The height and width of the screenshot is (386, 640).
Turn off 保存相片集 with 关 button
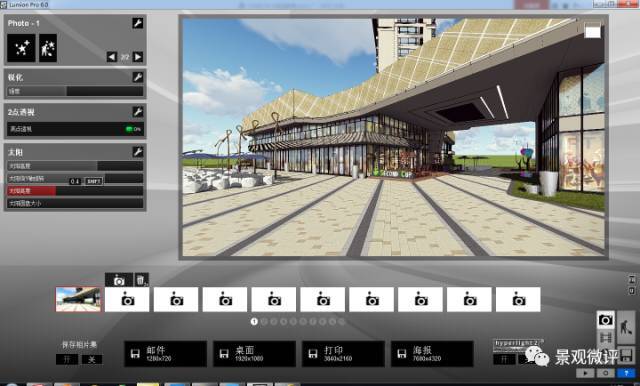coord(92,359)
